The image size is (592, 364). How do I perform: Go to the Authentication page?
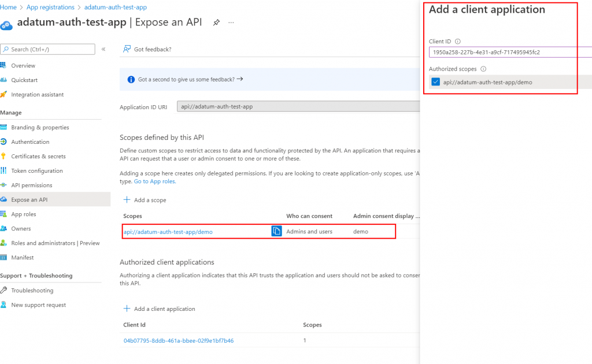pos(30,142)
